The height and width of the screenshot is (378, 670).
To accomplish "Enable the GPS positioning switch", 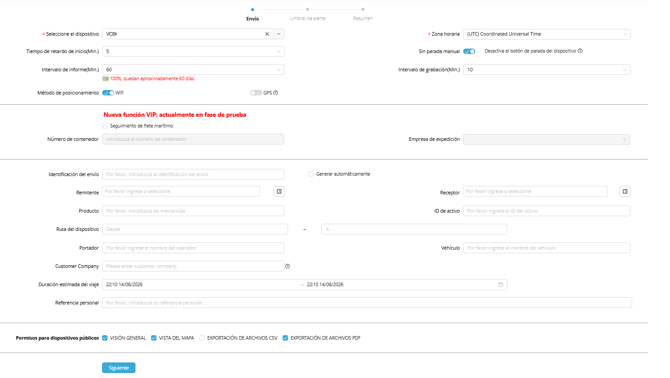I will tap(256, 93).
